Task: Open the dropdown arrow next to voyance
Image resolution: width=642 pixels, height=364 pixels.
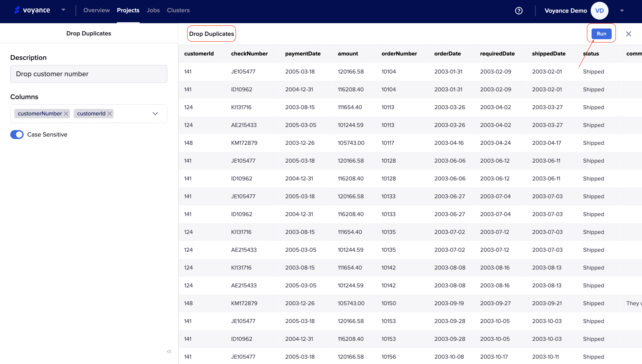Action: pos(63,10)
